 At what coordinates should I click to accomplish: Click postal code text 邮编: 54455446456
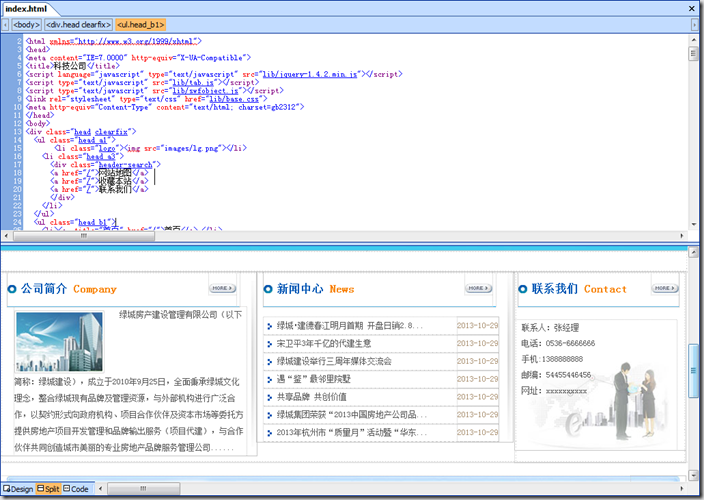[556, 375]
